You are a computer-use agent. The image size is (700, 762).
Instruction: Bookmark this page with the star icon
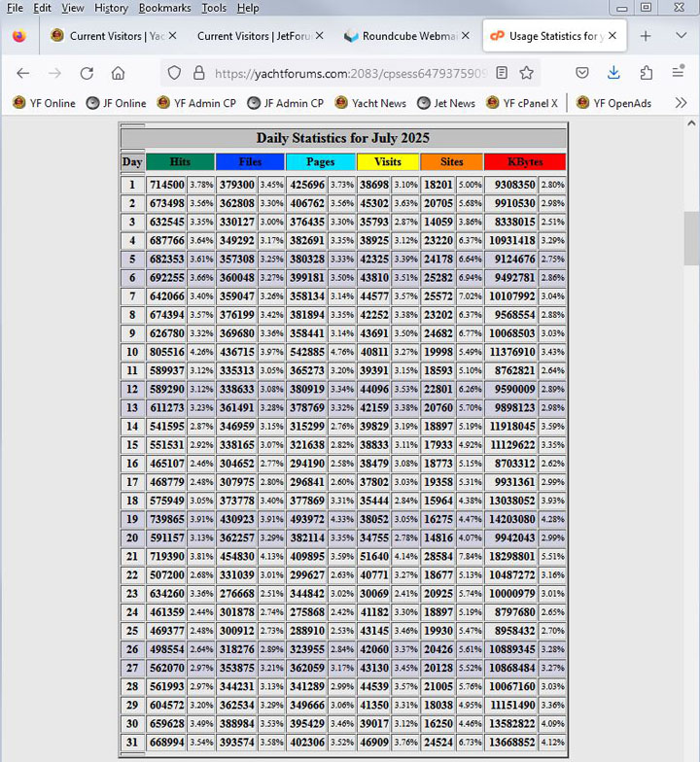tap(526, 73)
